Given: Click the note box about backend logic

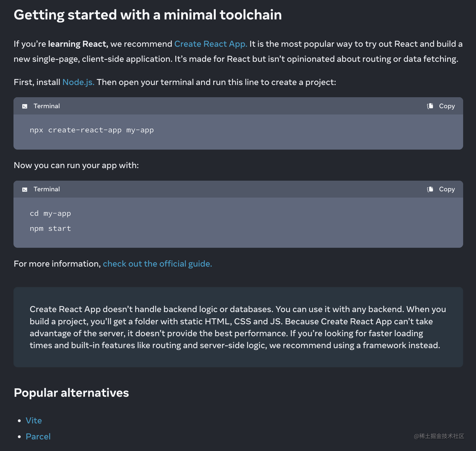Looking at the screenshot, I should [x=238, y=327].
